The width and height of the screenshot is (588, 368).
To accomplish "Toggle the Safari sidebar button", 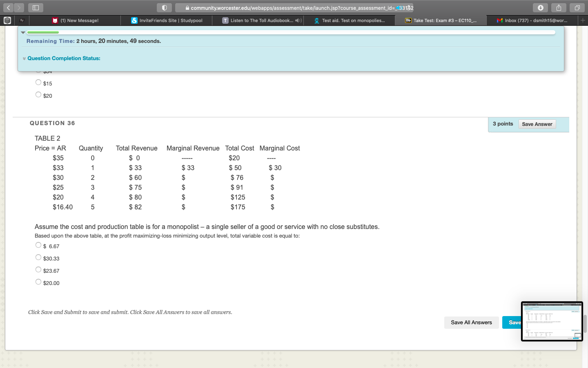I will point(36,8).
